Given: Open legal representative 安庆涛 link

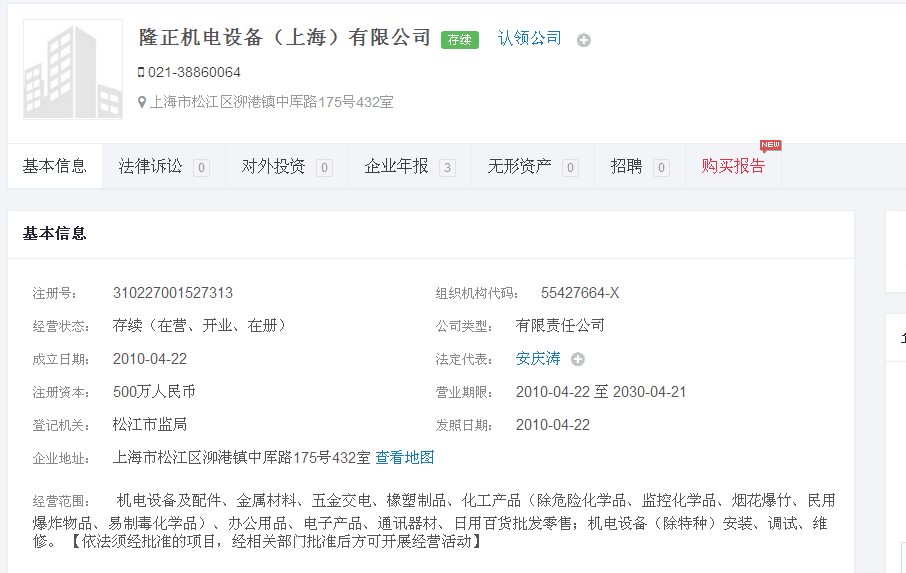Looking at the screenshot, I should pyautogui.click(x=538, y=359).
